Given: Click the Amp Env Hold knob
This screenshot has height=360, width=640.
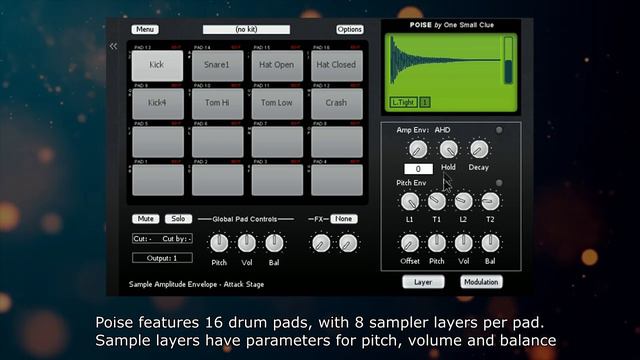Looking at the screenshot, I should pos(448,150).
